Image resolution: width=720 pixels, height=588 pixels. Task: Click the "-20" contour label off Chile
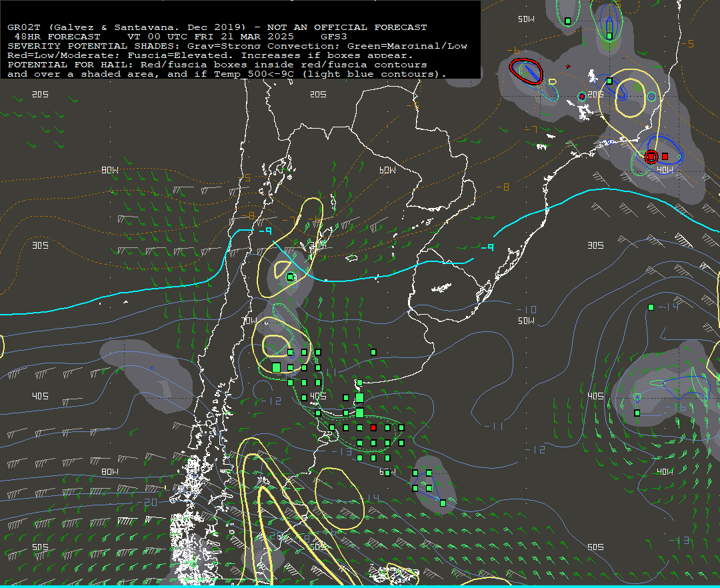(148, 503)
